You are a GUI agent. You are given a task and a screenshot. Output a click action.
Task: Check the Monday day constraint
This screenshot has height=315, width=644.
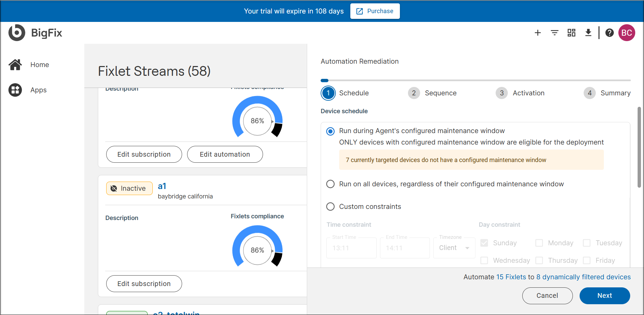539,243
